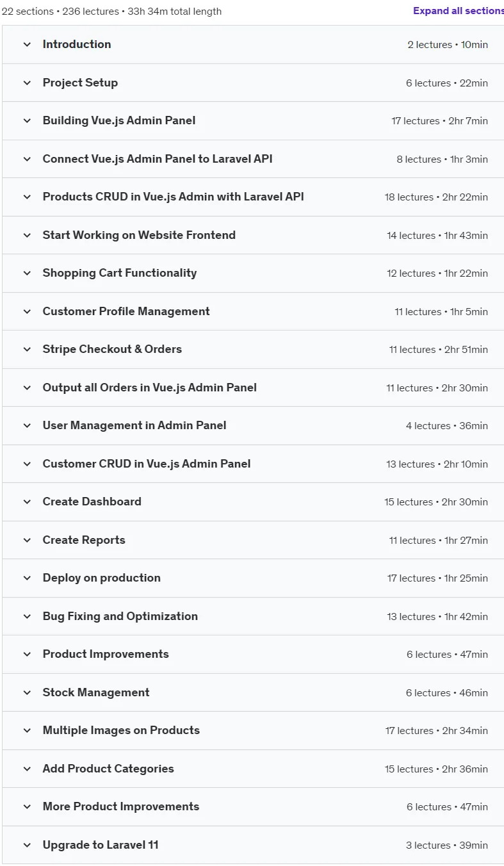Click Expand all sections link
504x866 pixels.
(459, 11)
